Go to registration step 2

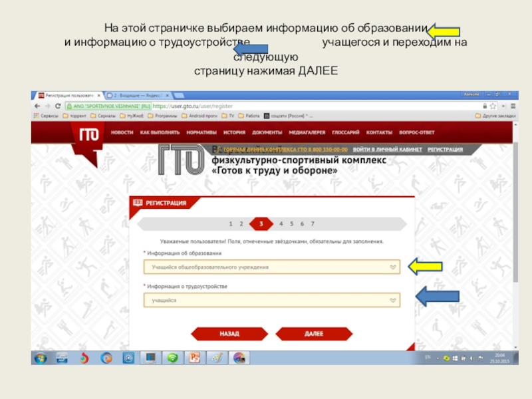[x=241, y=224]
